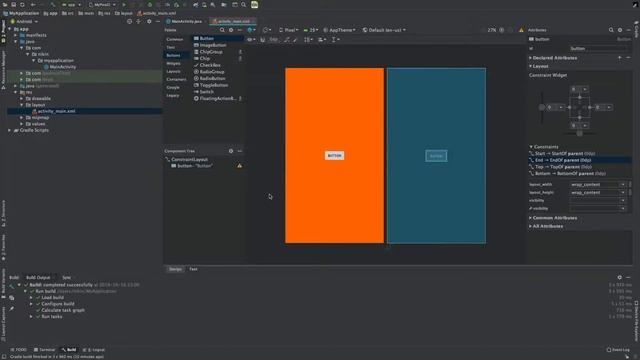Add a declared attribute with plus icon
The image size is (640, 360).
pyautogui.click(x=620, y=58)
